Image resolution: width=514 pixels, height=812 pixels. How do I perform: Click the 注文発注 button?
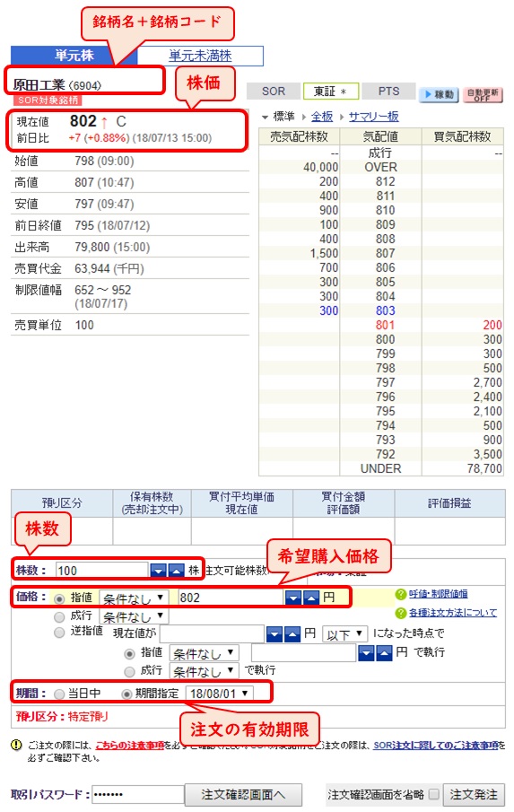pyautogui.click(x=474, y=794)
